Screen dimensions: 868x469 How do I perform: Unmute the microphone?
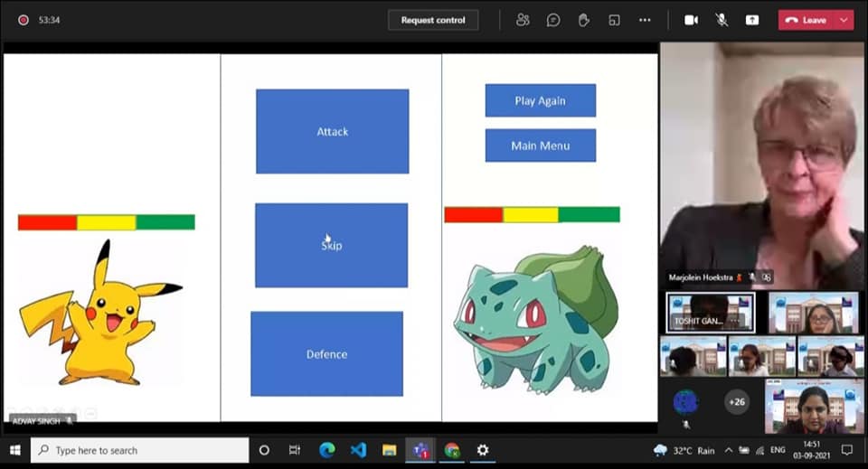(722, 20)
